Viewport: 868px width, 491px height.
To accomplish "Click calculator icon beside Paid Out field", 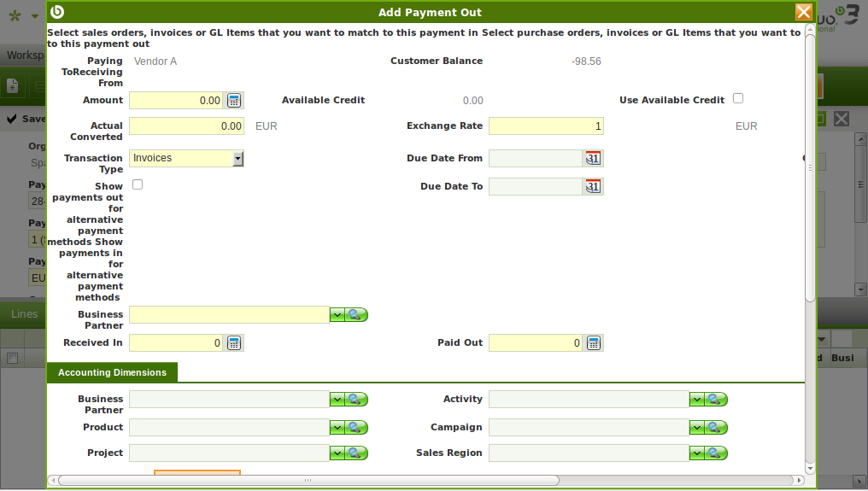I will [x=595, y=343].
